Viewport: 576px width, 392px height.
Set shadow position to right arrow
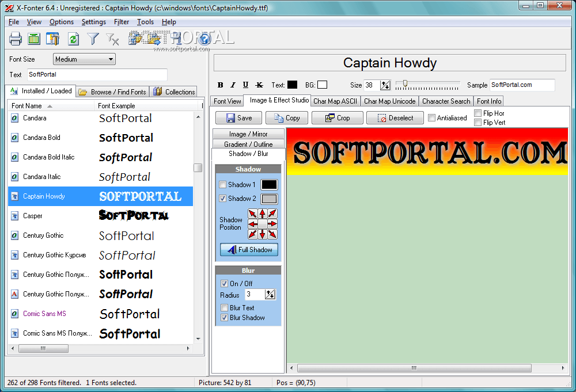pos(272,224)
